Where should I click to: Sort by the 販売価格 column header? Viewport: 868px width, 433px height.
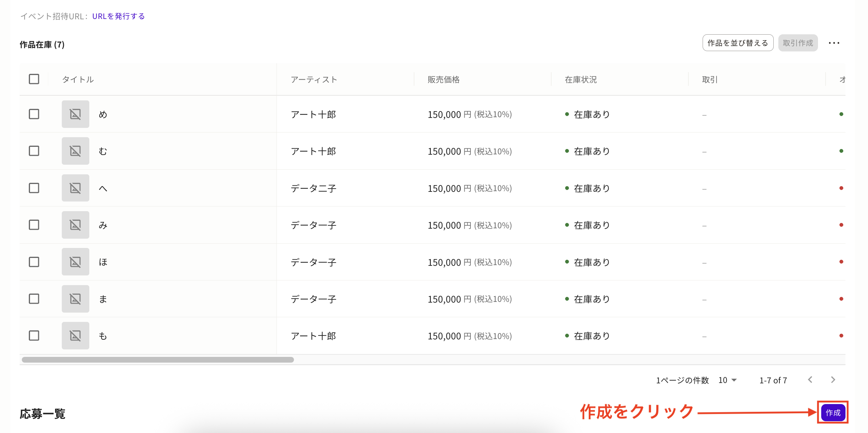point(443,80)
